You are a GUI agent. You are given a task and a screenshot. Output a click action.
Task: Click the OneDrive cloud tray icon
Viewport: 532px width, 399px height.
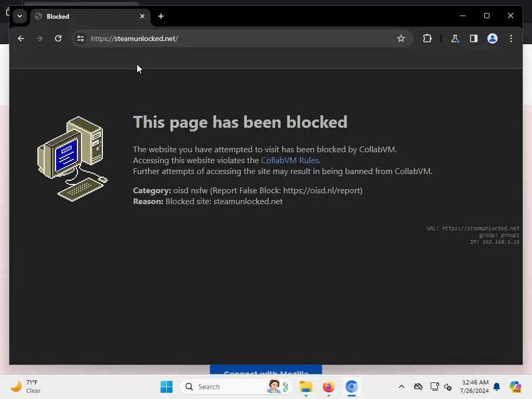click(x=418, y=387)
